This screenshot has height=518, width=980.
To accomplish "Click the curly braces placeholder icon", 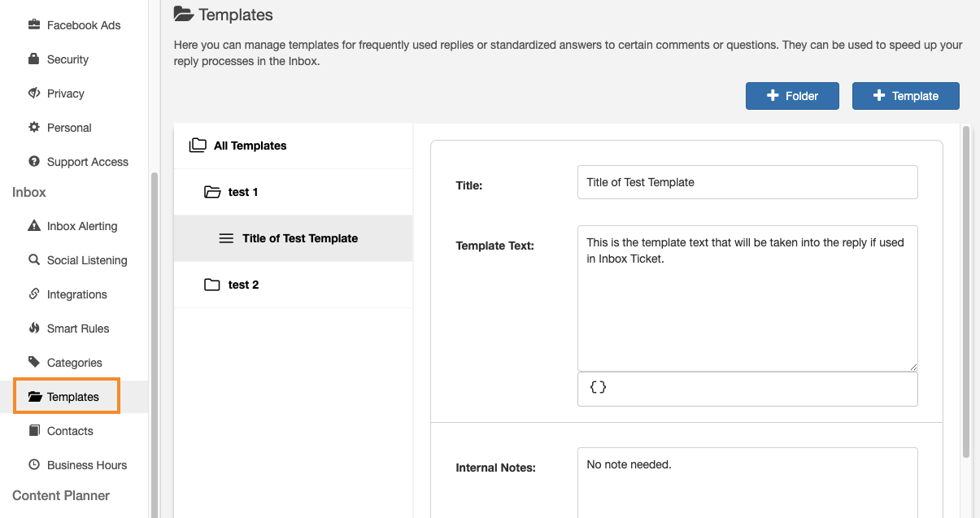I will pyautogui.click(x=598, y=388).
